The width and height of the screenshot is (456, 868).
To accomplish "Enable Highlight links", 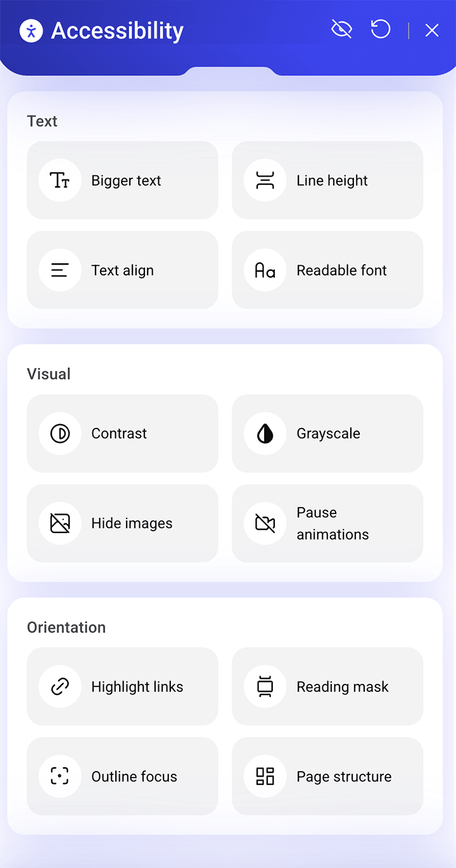I will (x=122, y=687).
